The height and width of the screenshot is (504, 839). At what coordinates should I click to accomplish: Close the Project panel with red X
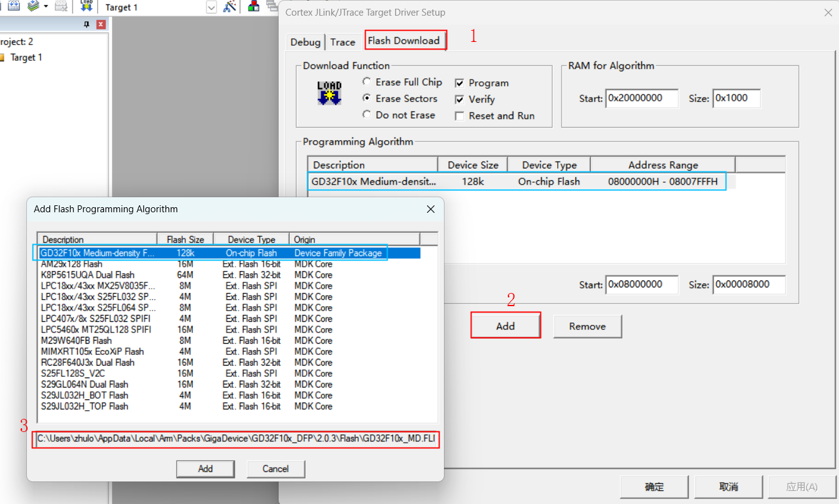[101, 24]
